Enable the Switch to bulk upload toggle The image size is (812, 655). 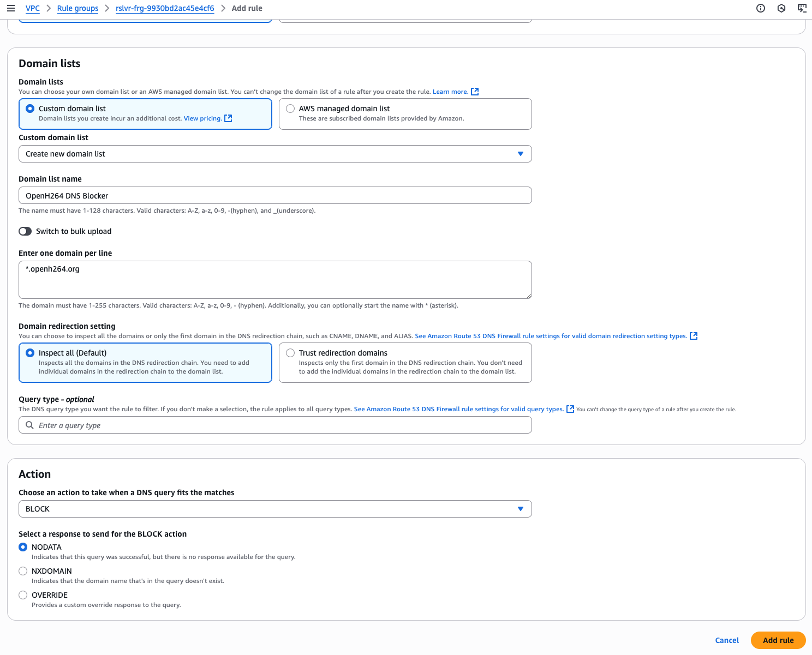pyautogui.click(x=25, y=231)
